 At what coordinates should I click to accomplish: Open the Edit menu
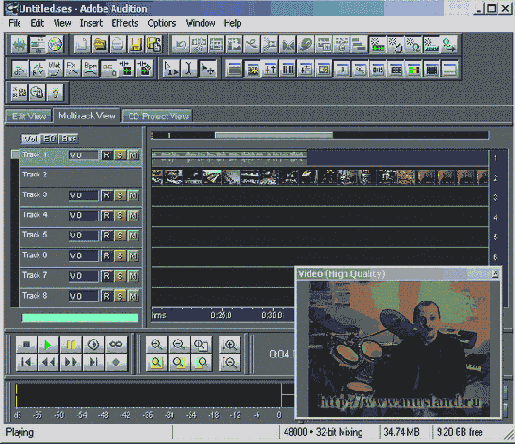click(x=37, y=23)
